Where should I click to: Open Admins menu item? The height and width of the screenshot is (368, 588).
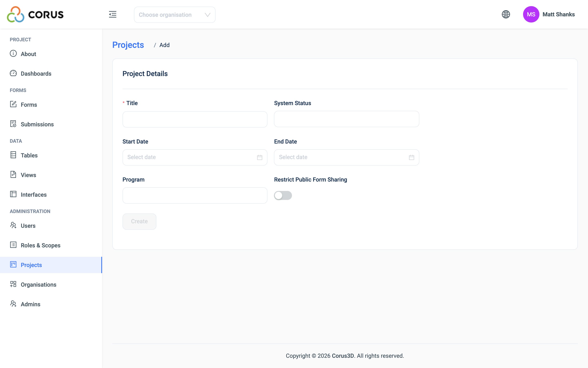coord(51,304)
